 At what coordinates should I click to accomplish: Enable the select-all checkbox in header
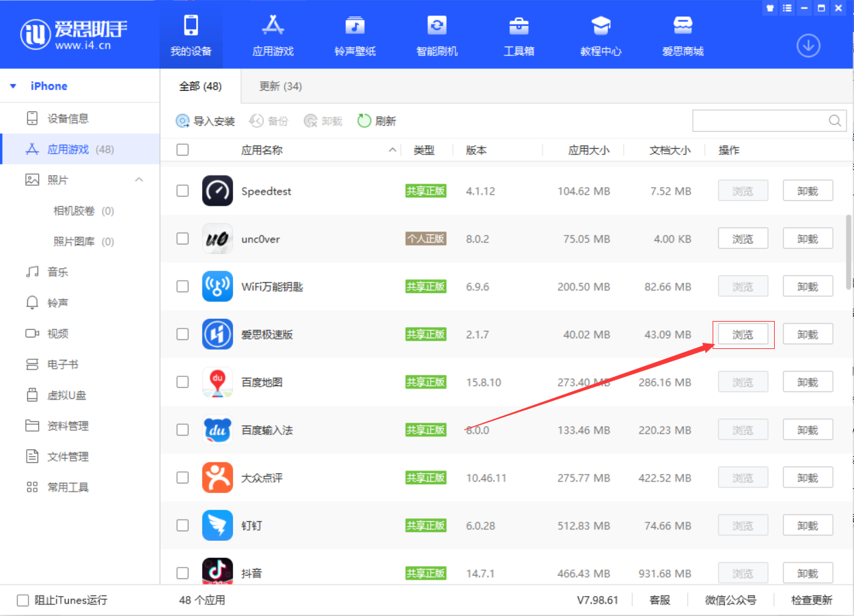pyautogui.click(x=182, y=150)
